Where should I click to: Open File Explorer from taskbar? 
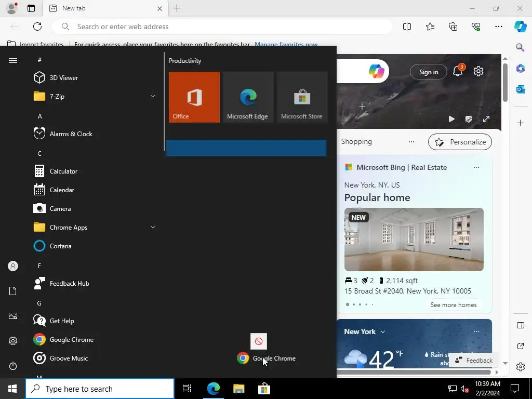tap(238, 389)
